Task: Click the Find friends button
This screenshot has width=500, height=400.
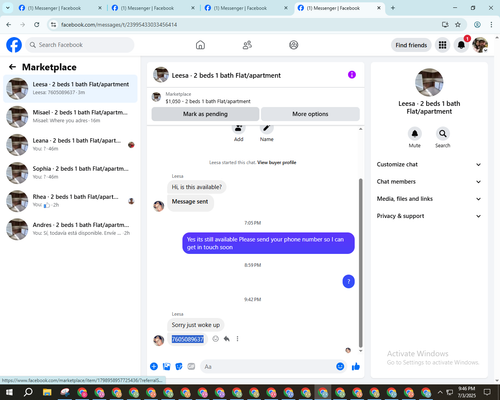Action: [411, 45]
